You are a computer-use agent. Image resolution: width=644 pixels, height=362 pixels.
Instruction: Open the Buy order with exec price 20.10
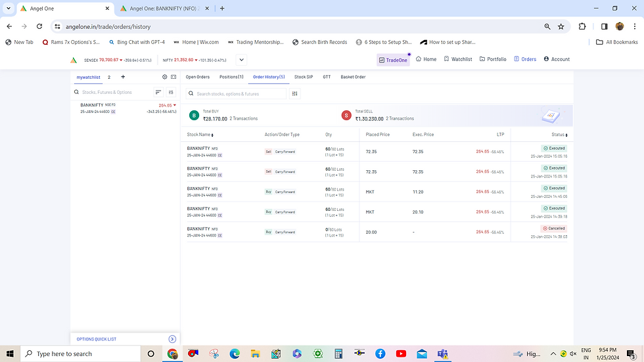click(377, 212)
